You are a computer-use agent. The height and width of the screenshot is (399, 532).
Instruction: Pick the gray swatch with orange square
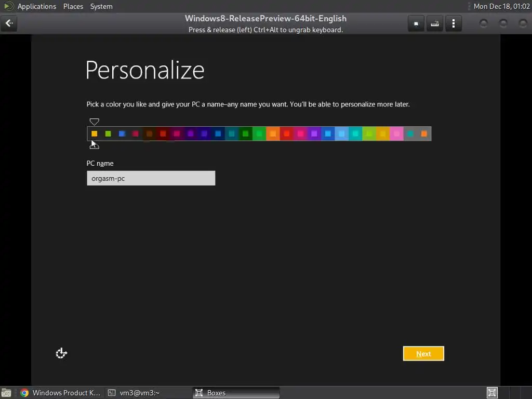pyautogui.click(x=424, y=134)
